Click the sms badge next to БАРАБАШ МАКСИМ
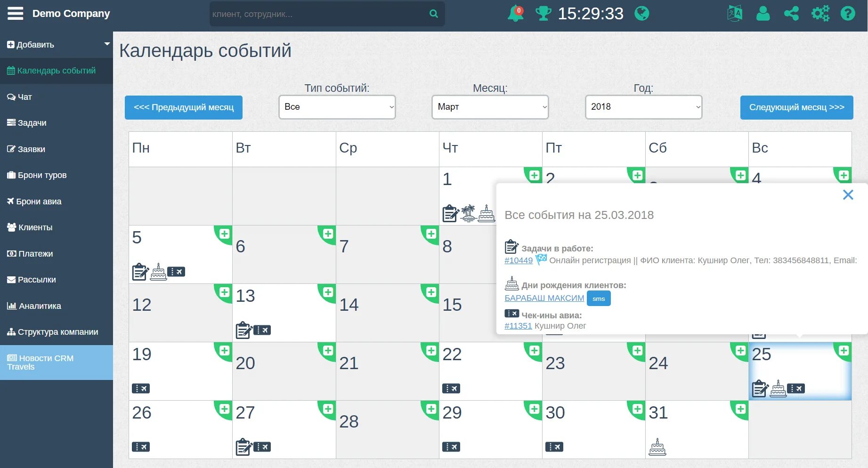This screenshot has width=868, height=468. [x=599, y=299]
